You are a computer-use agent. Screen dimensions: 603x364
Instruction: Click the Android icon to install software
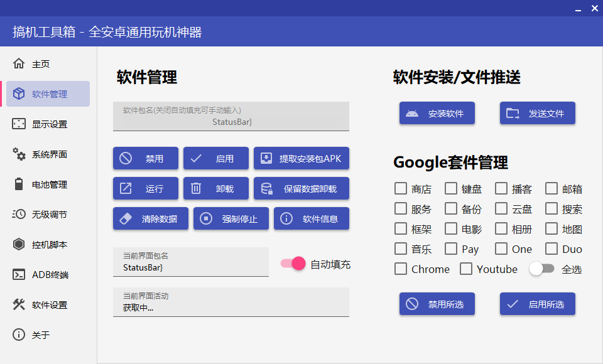click(411, 112)
